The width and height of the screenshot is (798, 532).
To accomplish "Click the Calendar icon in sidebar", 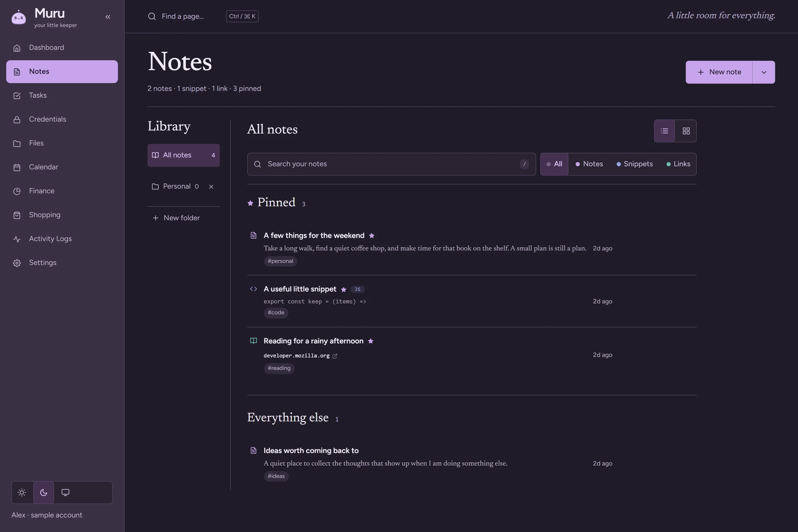I will pos(17,168).
